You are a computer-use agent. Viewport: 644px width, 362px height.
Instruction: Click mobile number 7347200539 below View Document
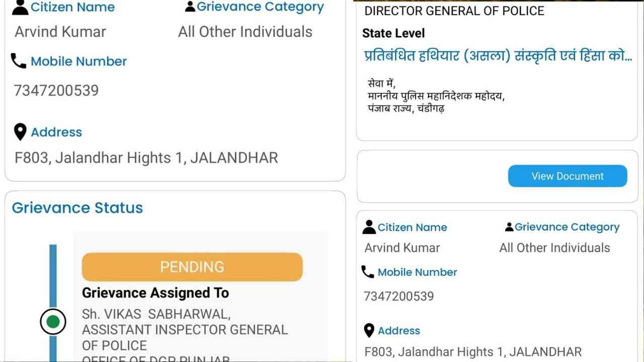399,296
